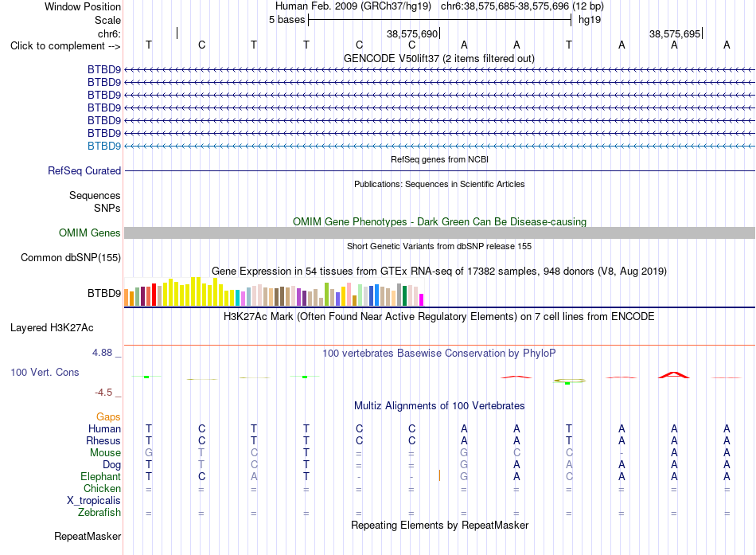Screen dimensions: 756x555
Task: Click 'Repeating Elements by RepeatMasker' title
Action: click(x=439, y=525)
